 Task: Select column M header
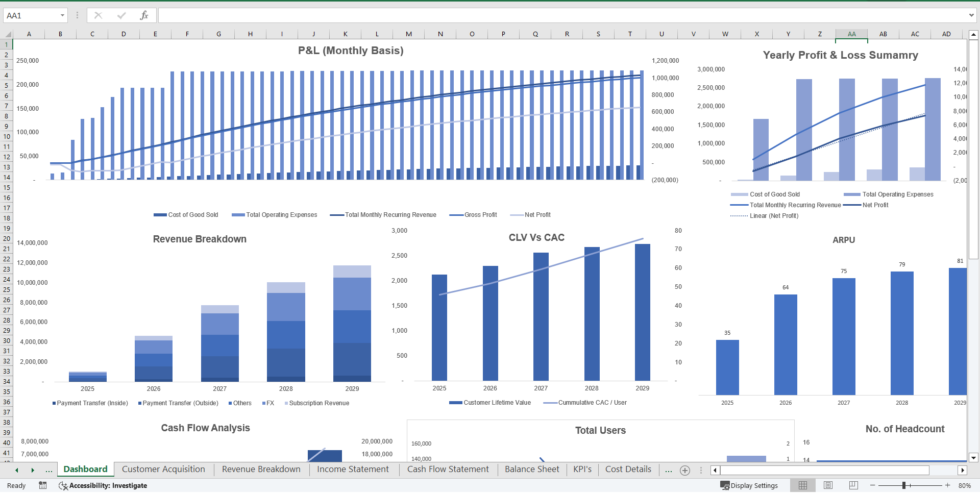click(x=409, y=34)
